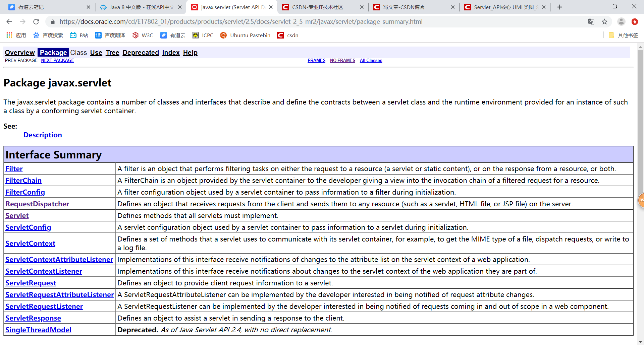Open the Overview navigation link
The width and height of the screenshot is (644, 345).
click(20, 53)
